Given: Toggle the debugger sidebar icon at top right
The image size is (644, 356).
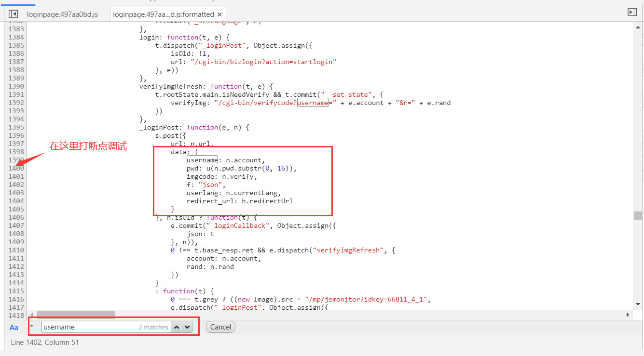Looking at the screenshot, I should (x=632, y=12).
